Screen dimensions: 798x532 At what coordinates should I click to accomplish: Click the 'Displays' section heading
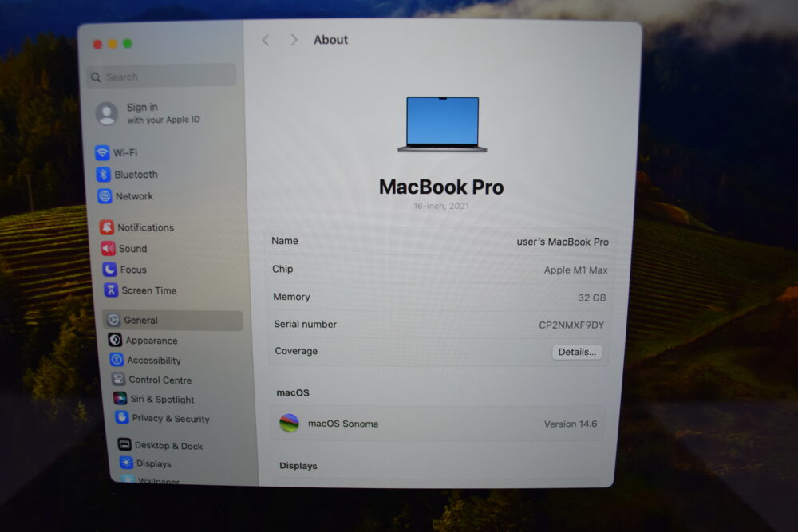pos(298,466)
